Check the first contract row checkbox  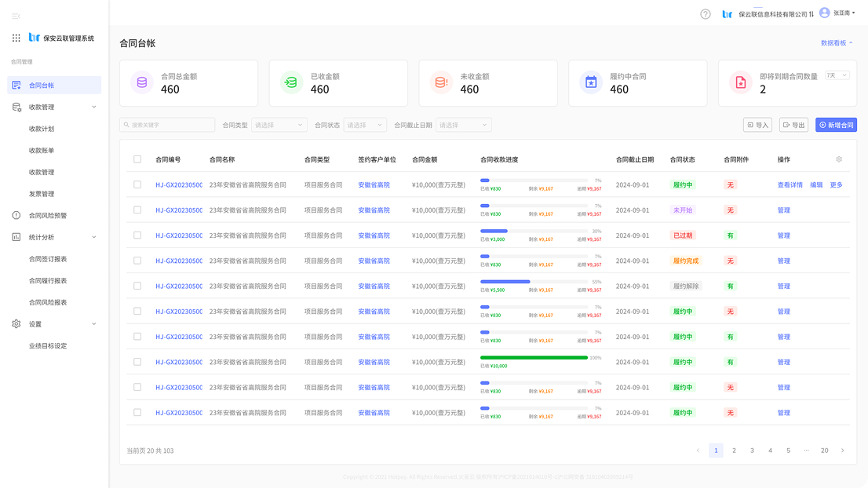pyautogui.click(x=137, y=184)
